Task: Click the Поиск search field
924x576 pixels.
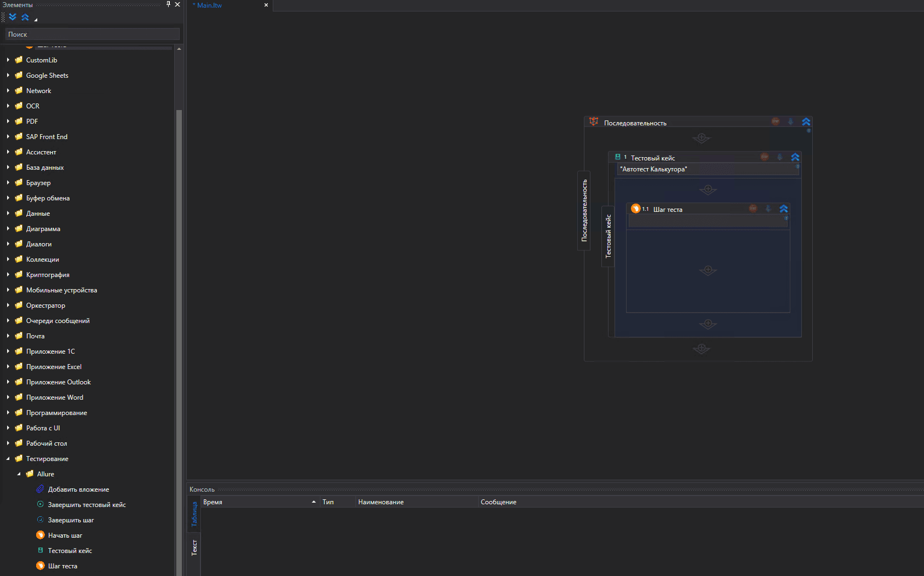Action: [92, 34]
